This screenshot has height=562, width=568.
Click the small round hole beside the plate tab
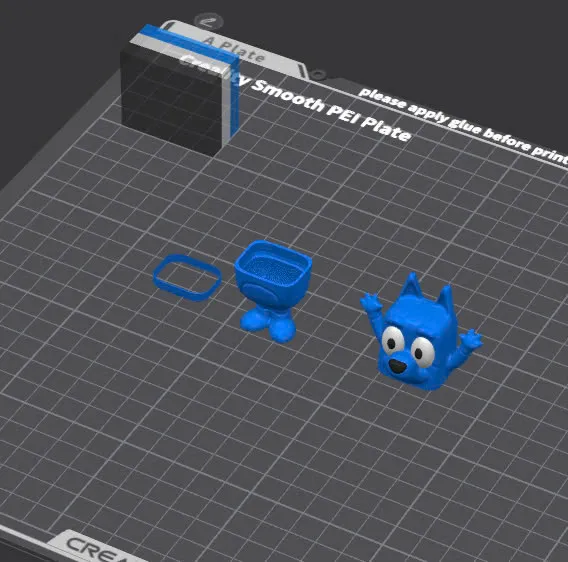click(317, 75)
